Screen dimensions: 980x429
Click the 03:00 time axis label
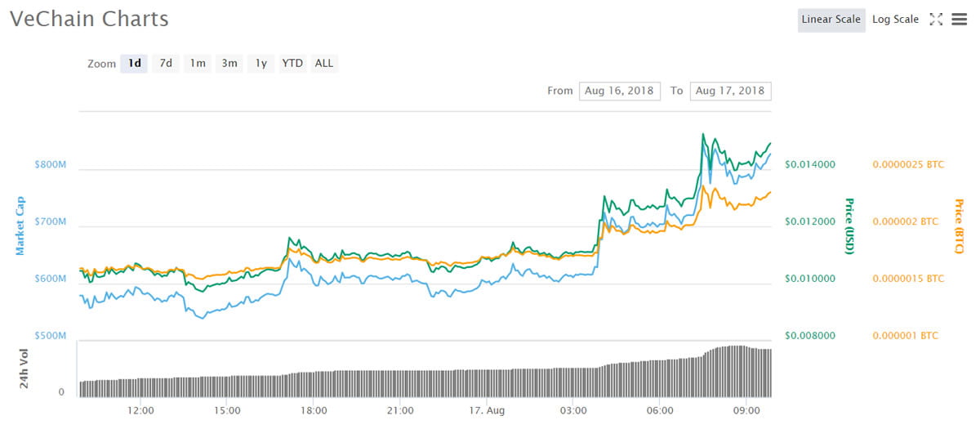point(573,409)
